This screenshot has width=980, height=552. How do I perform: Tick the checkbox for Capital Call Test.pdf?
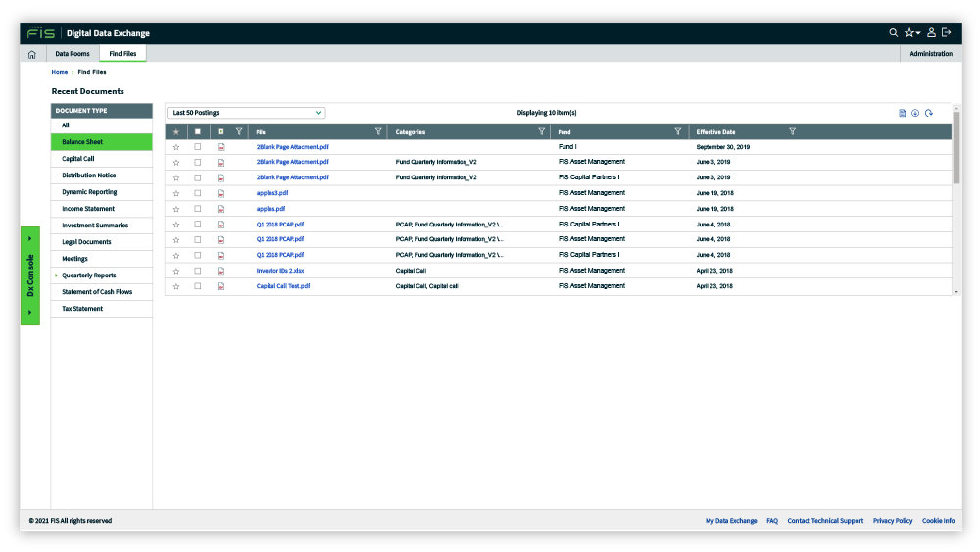pyautogui.click(x=198, y=286)
